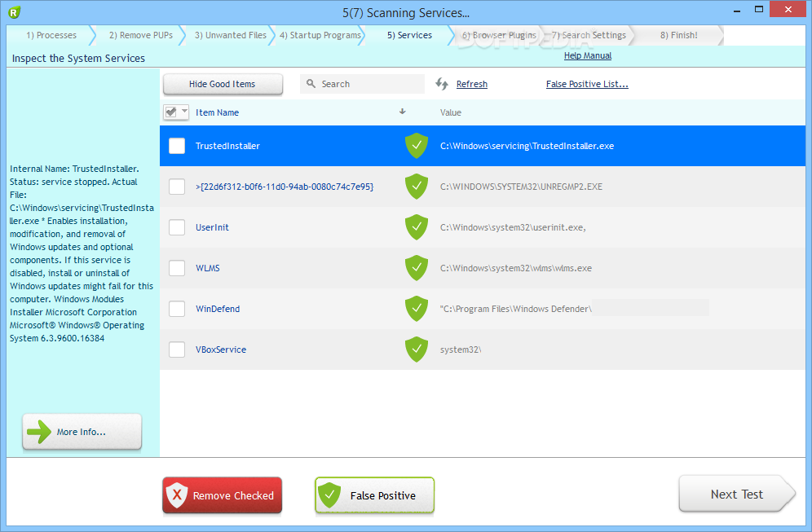Select the WinDefend item name
812x532 pixels.
click(x=218, y=309)
